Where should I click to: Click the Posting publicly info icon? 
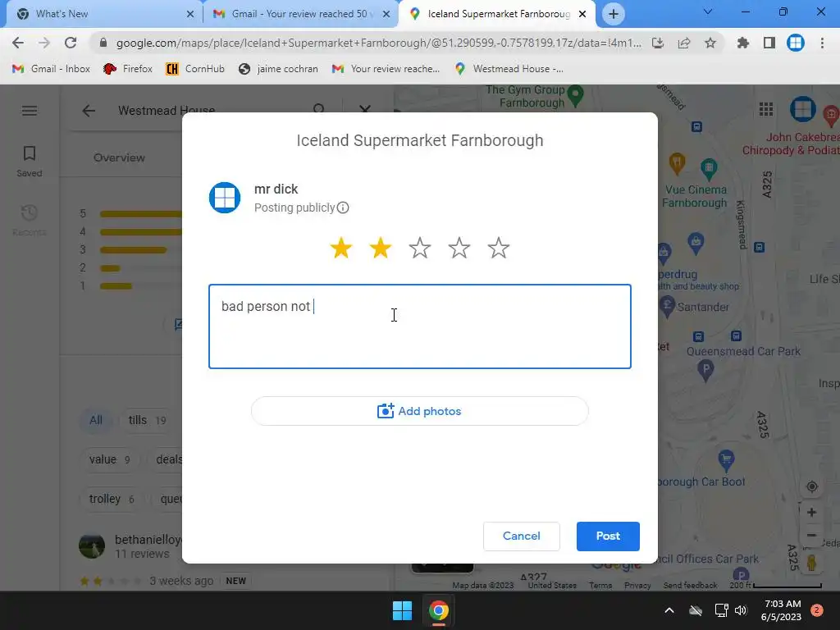tap(343, 208)
